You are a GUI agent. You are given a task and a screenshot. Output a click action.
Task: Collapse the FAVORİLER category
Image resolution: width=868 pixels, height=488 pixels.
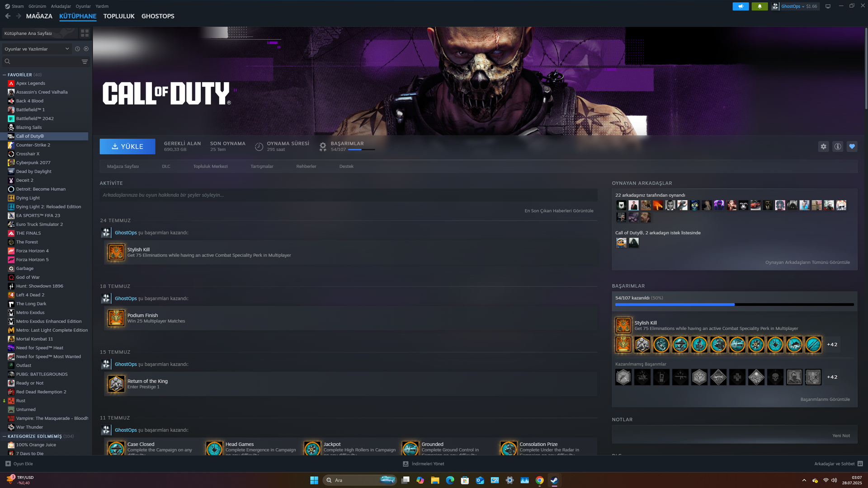coord(5,75)
